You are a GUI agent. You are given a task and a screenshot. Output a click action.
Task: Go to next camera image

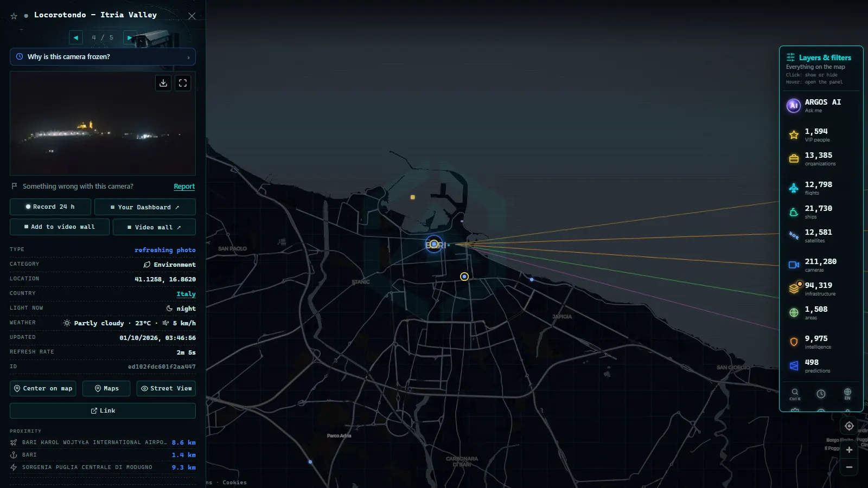129,37
